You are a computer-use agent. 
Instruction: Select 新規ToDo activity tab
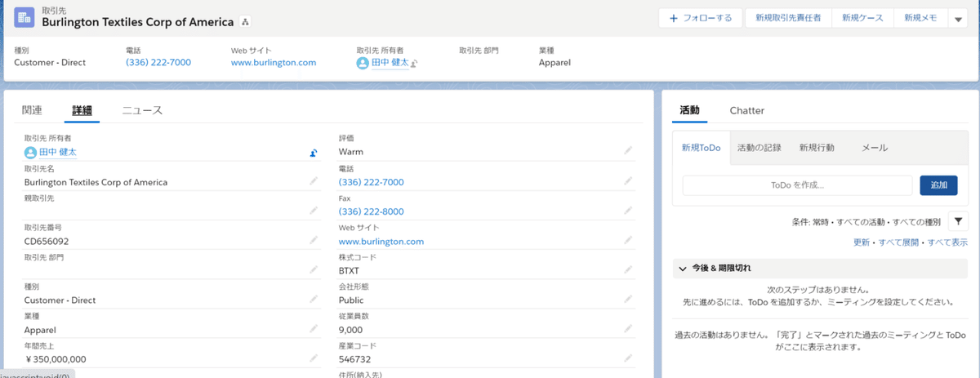tap(701, 148)
